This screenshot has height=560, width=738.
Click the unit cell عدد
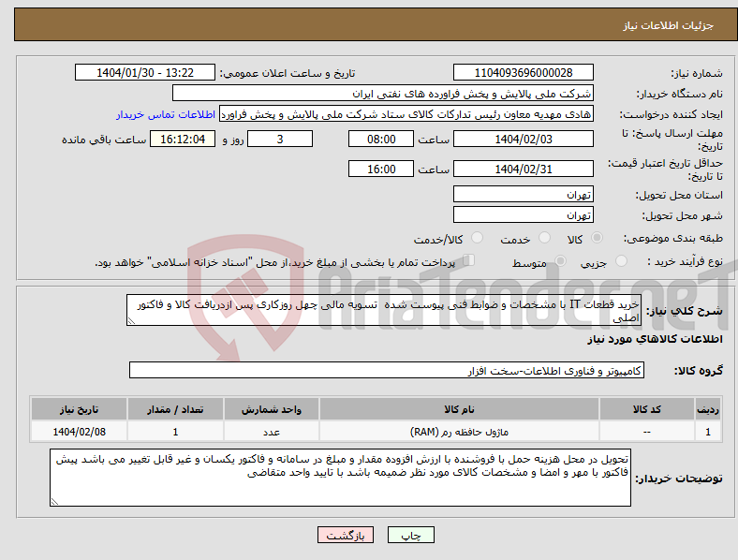[272, 432]
